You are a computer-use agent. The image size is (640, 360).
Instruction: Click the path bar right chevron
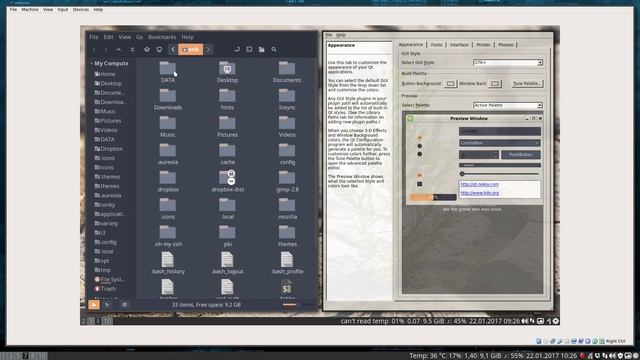(208, 49)
